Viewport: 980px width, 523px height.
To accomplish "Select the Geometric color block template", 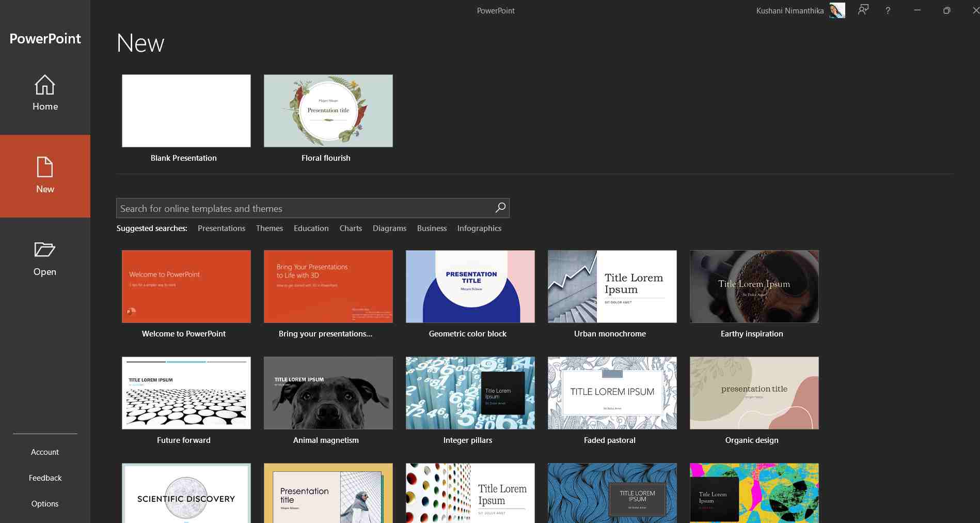I will coord(470,286).
